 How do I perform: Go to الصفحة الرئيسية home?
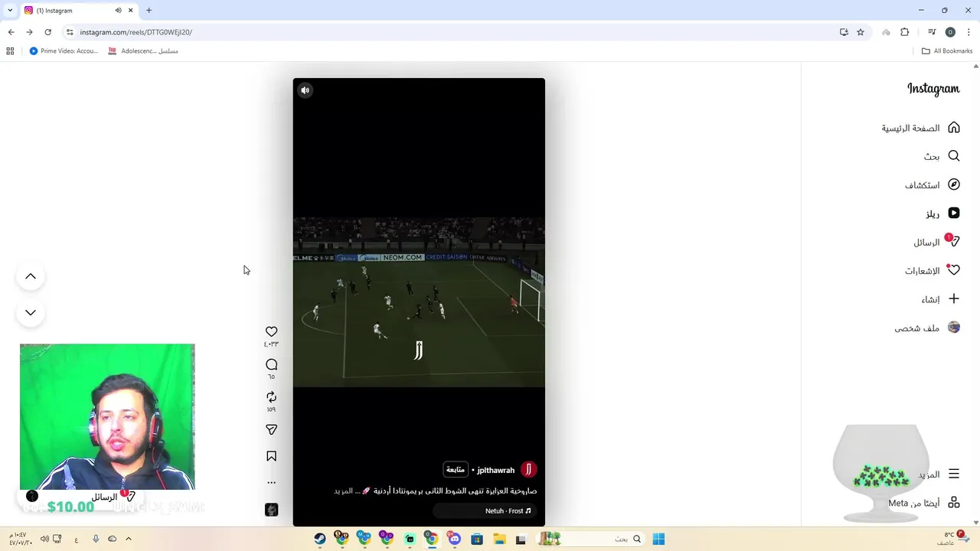point(920,128)
